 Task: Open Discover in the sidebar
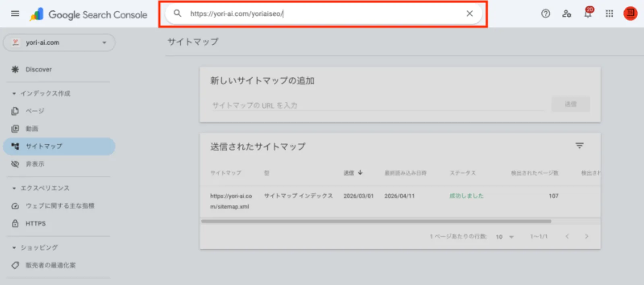pos(39,70)
